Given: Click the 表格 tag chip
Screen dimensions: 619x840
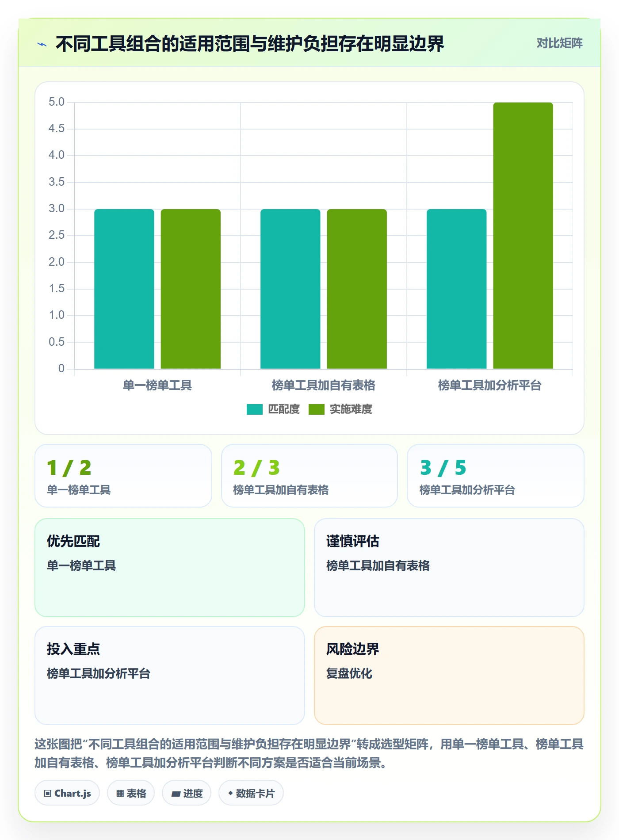Looking at the screenshot, I should [x=131, y=793].
